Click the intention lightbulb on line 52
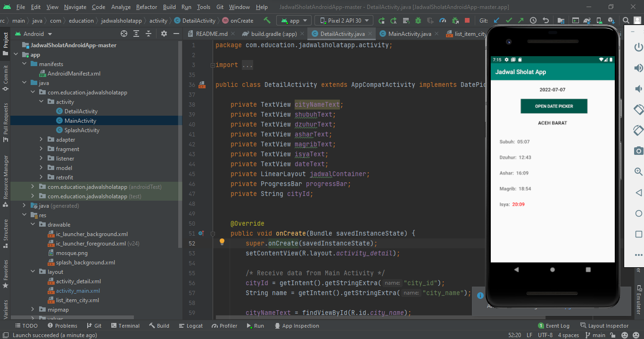The image size is (644, 339). point(222,242)
